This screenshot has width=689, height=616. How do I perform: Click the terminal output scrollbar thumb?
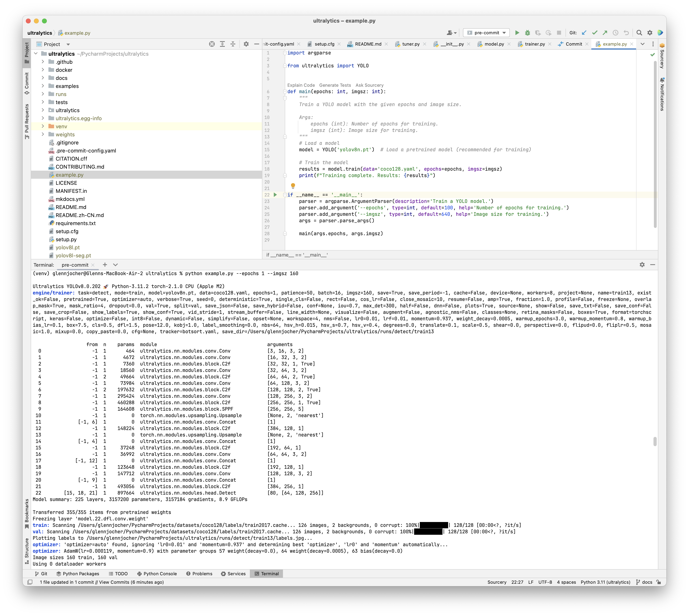coord(655,441)
